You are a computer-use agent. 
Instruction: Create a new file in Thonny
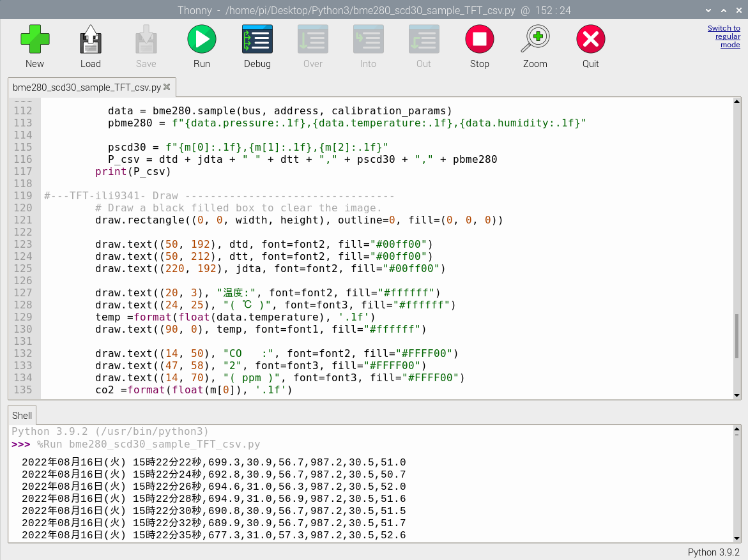click(34, 39)
